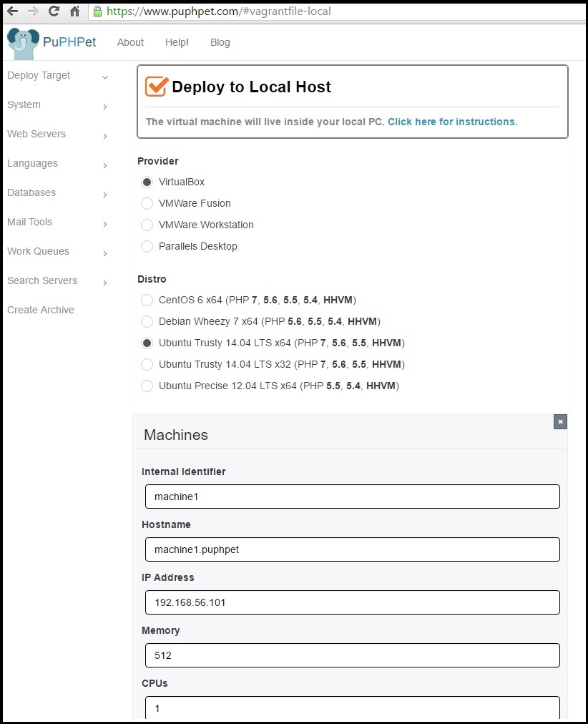Select the VMWare Fusion provider
The height and width of the screenshot is (724, 588).
pyautogui.click(x=147, y=203)
